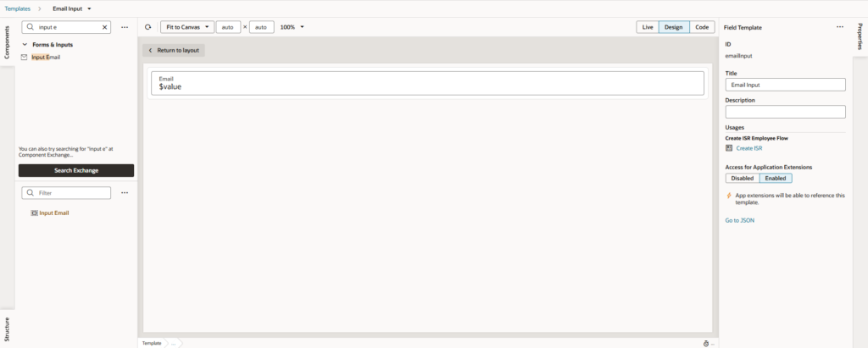The width and height of the screenshot is (868, 348).
Task: Click the Search Exchange button
Action: click(76, 170)
